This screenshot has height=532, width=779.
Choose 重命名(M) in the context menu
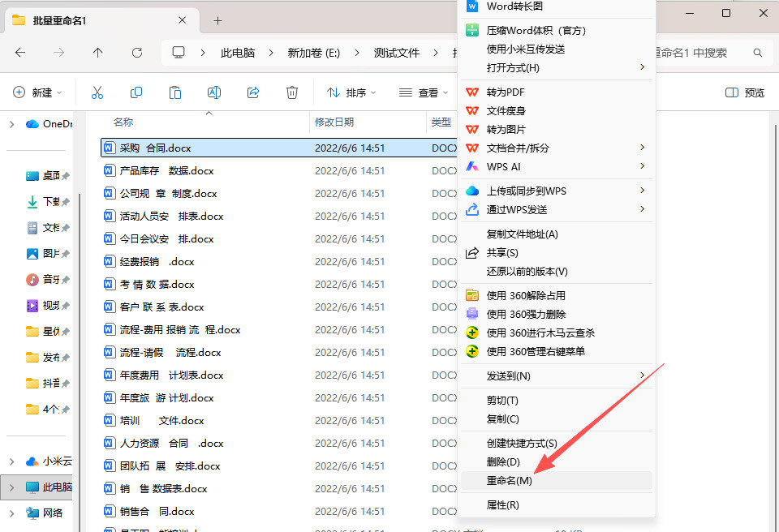coord(557,481)
